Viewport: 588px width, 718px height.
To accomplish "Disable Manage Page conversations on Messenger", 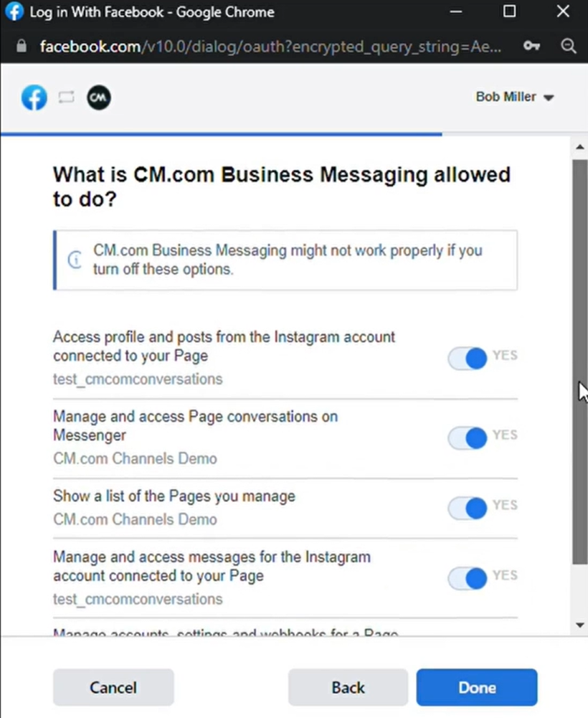I will [468, 437].
